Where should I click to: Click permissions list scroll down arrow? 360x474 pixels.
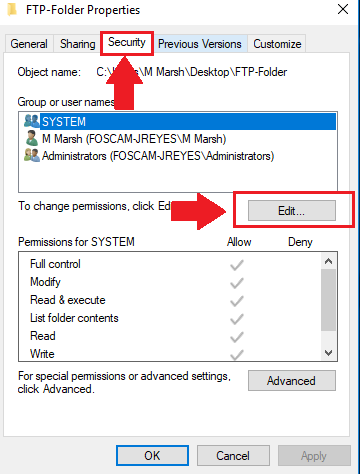328,353
